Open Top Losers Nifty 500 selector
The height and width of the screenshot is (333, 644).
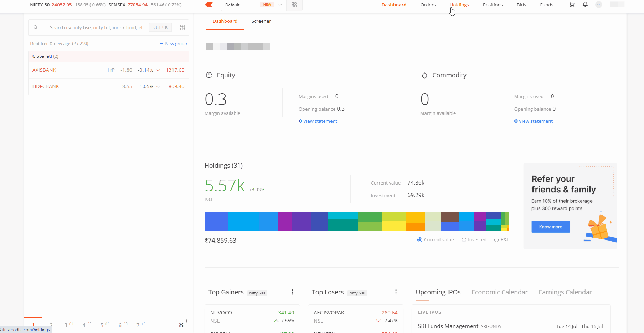point(357,293)
